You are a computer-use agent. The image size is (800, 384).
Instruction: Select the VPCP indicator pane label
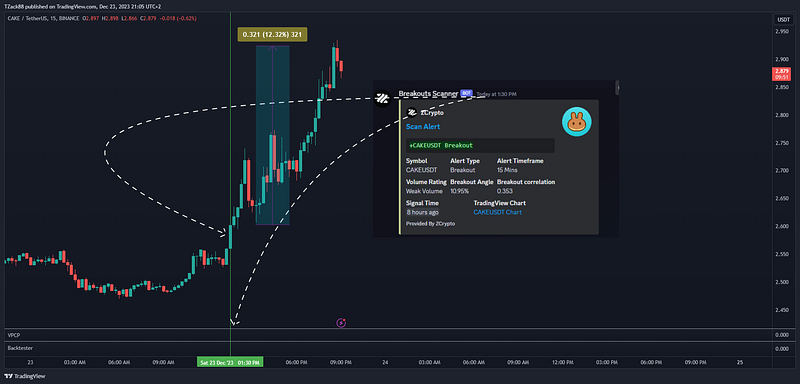coord(14,335)
